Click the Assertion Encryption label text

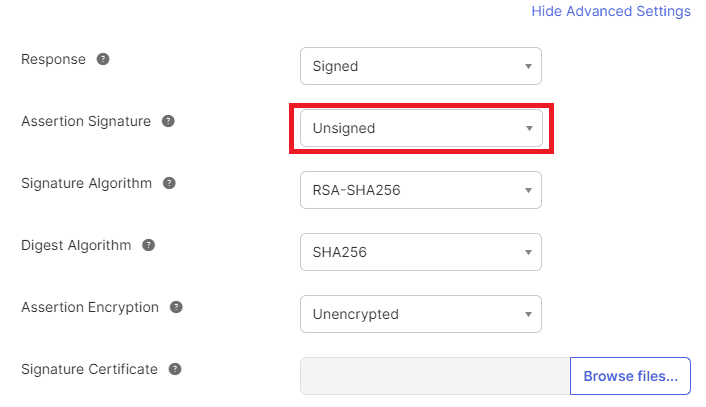[x=90, y=307]
